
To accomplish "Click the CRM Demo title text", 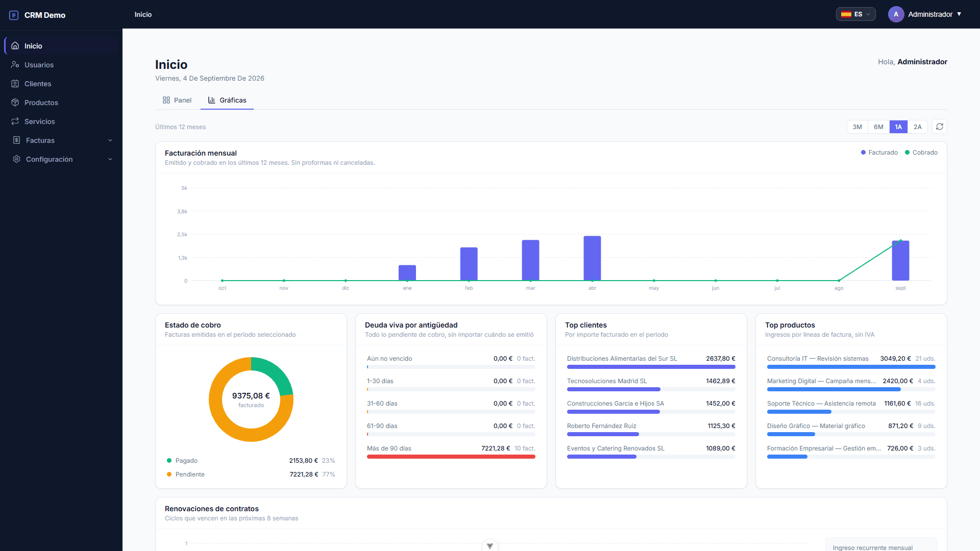I will coord(45,15).
